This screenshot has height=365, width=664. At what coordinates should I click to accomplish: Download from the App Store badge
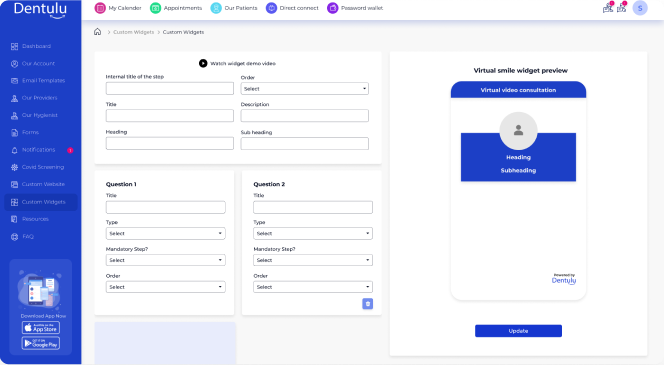(41, 328)
